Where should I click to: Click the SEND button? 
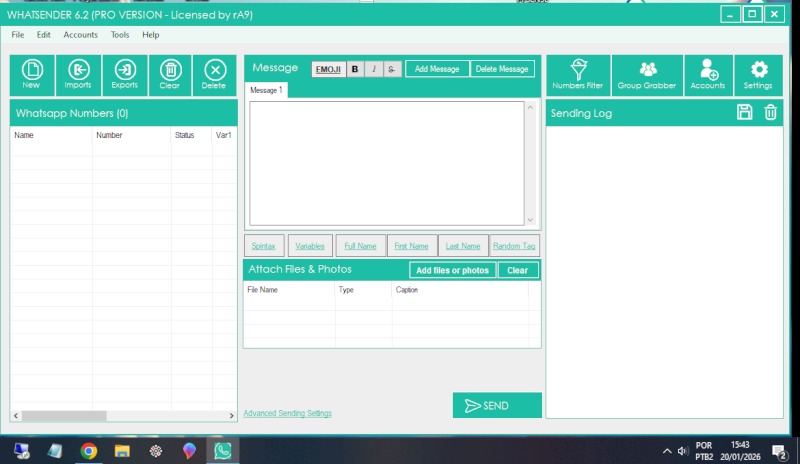[x=497, y=405]
